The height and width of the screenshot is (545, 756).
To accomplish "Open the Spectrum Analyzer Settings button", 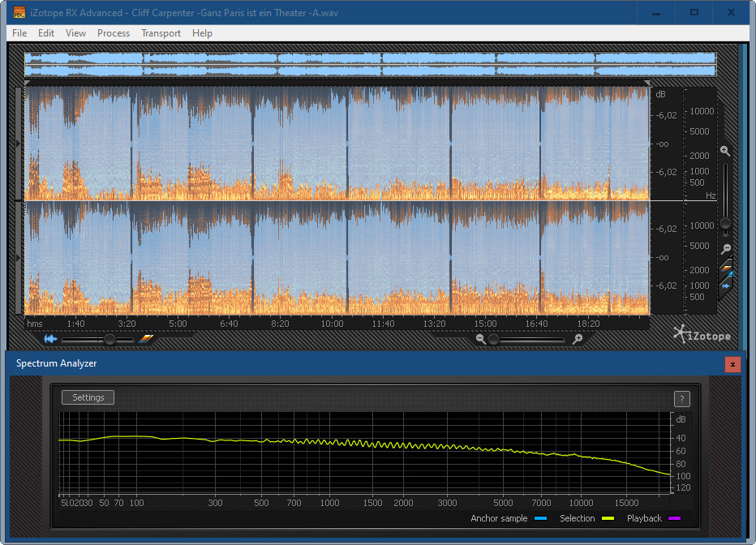I will click(x=88, y=397).
